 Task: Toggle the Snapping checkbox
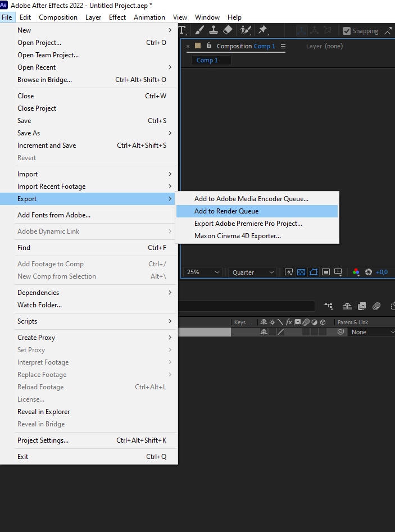coord(347,31)
